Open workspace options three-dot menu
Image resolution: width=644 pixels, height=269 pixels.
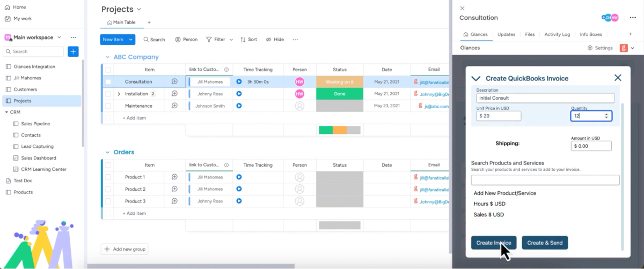pyautogui.click(x=74, y=38)
